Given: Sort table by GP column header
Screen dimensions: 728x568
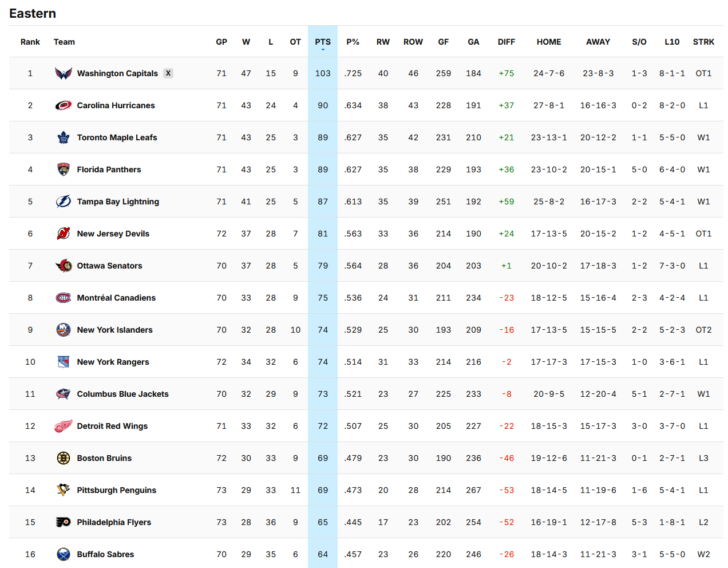Looking at the screenshot, I should [221, 42].
